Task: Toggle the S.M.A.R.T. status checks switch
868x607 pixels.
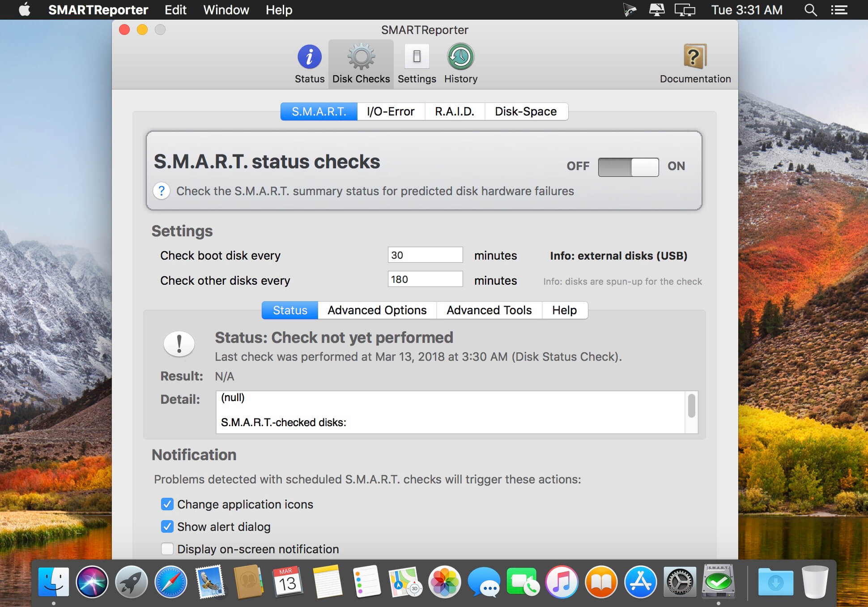Action: click(628, 167)
